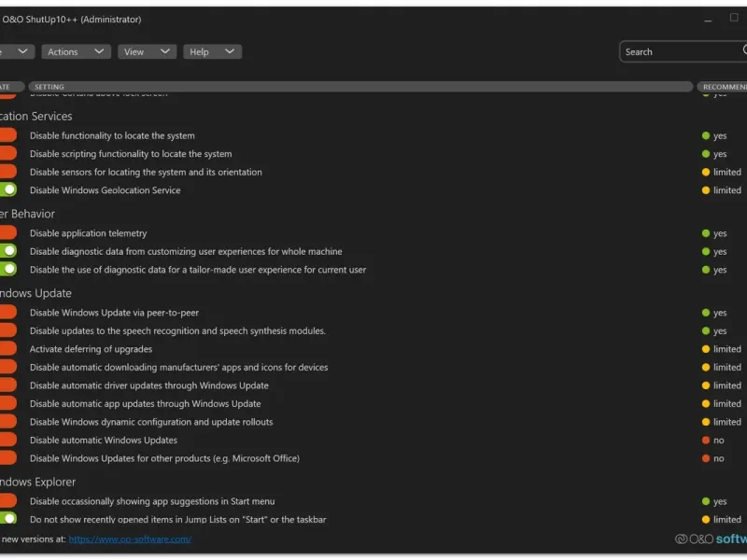Toggle recently opened items in Jump Lists

8,519
